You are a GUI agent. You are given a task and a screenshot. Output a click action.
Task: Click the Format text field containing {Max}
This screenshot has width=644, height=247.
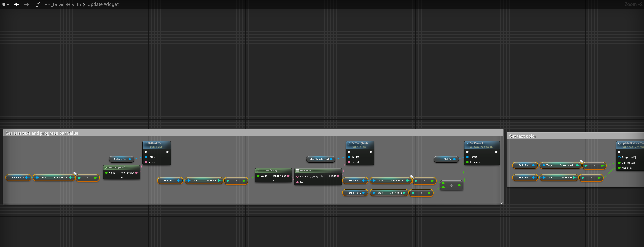(314, 177)
